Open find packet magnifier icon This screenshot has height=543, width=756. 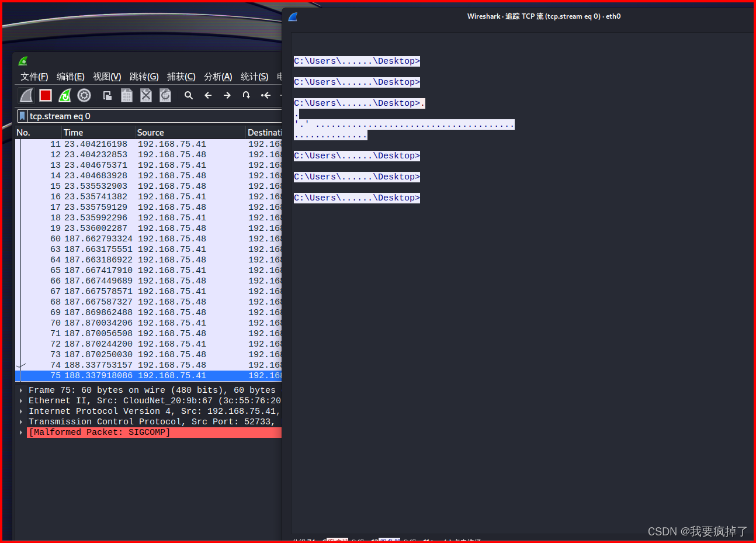[189, 95]
